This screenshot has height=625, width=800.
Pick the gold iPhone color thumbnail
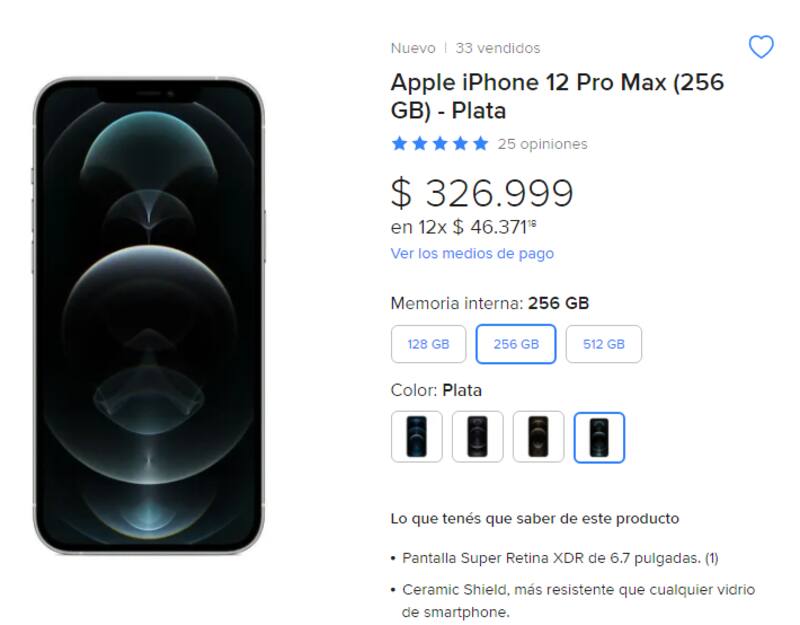point(538,437)
